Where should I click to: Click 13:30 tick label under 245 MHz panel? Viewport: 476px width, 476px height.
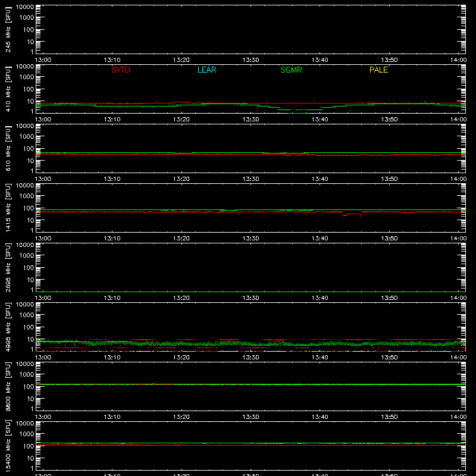point(250,60)
